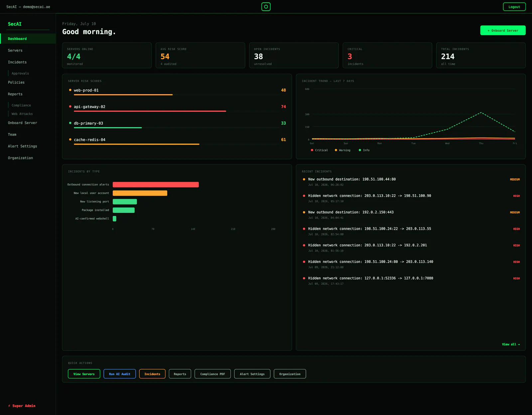Click the Run AI Audit quick action

(x=120, y=374)
